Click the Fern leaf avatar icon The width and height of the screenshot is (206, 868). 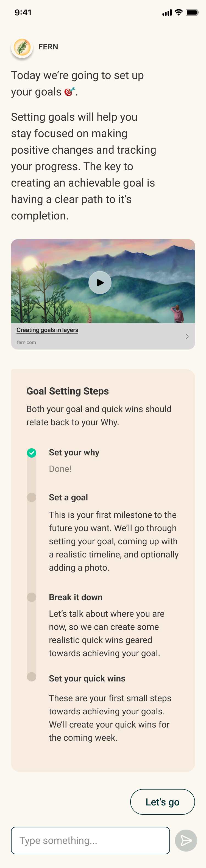(x=22, y=47)
